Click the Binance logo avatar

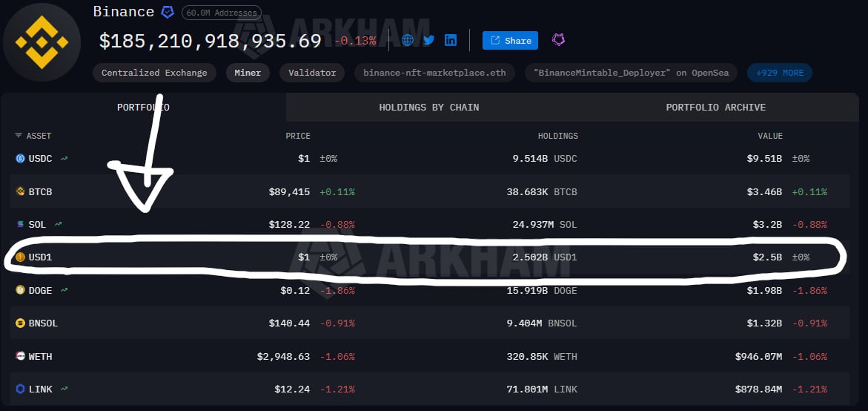point(42,42)
